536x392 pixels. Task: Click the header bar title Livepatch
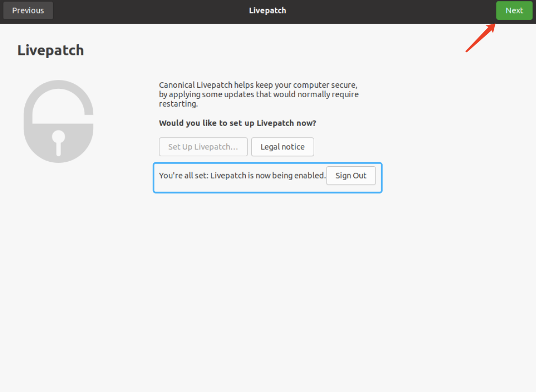[268, 10]
